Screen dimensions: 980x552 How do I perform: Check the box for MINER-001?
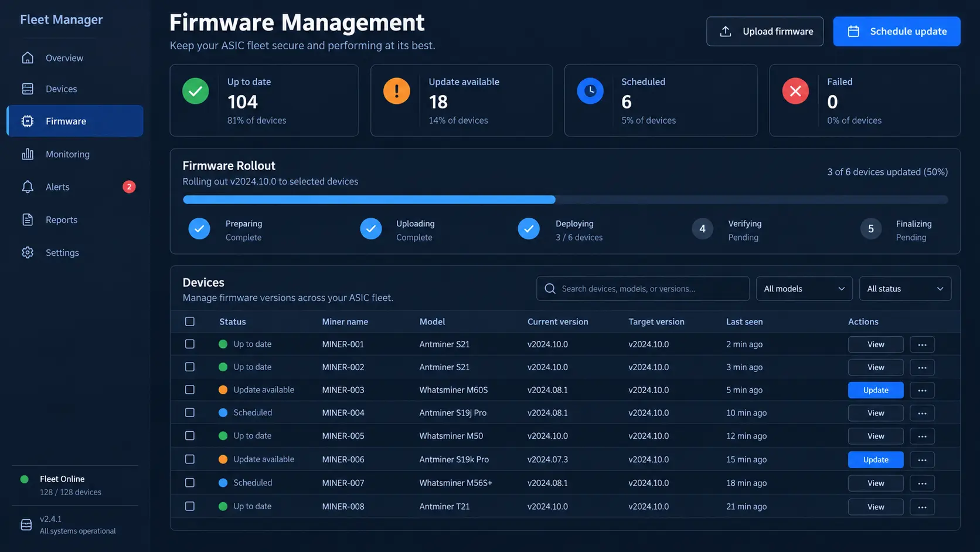pos(190,344)
